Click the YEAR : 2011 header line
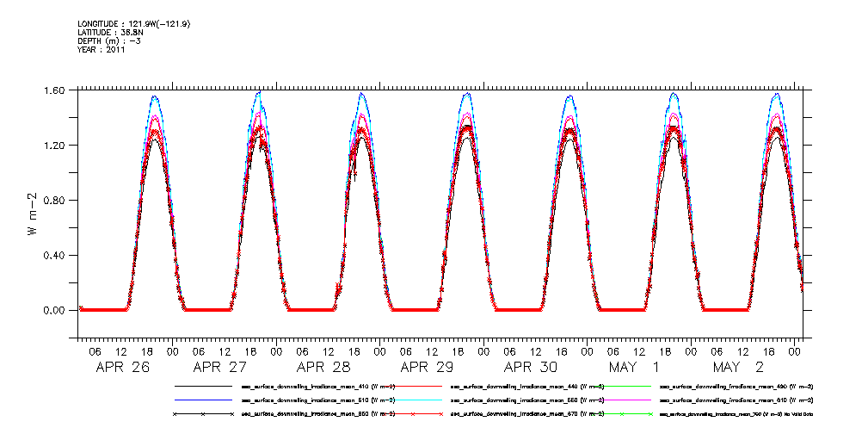Screen dimensions: 868x434 (x=101, y=49)
